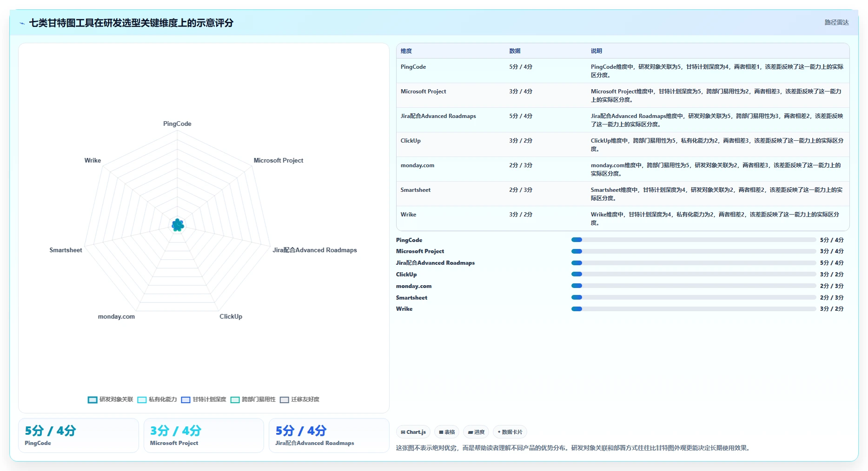
Task: Click the 说明 column header
Action: pos(596,51)
